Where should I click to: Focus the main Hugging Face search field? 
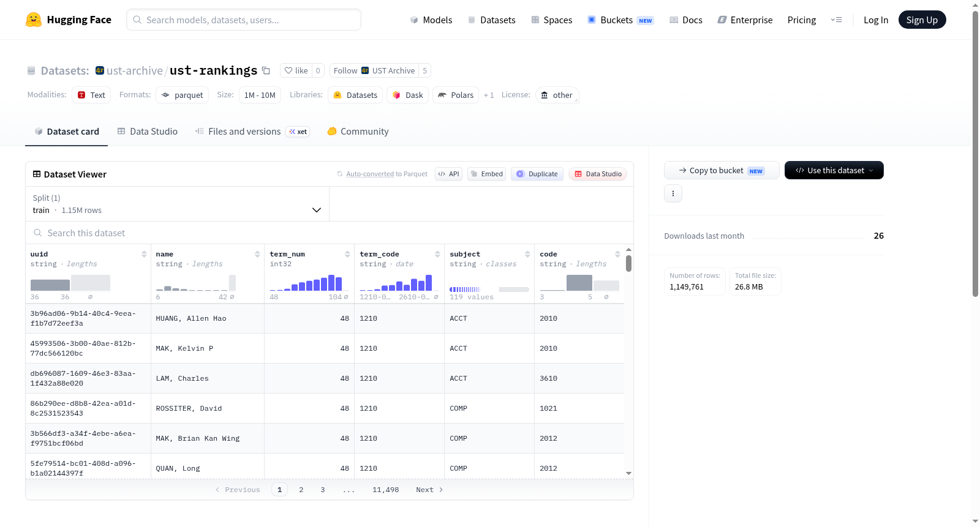click(244, 20)
